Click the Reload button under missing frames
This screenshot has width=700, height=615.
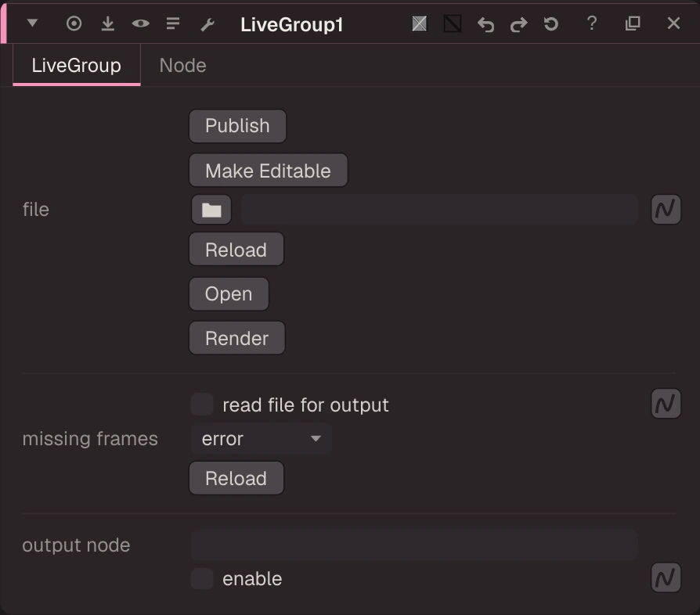click(236, 478)
